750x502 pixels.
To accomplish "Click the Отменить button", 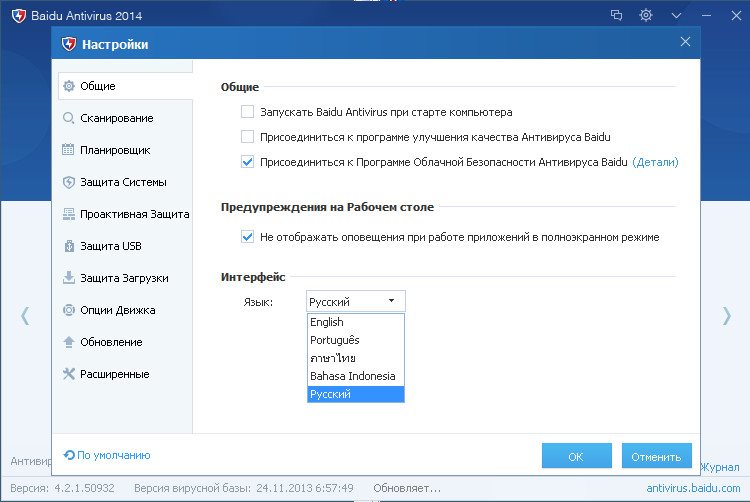I will pos(656,456).
